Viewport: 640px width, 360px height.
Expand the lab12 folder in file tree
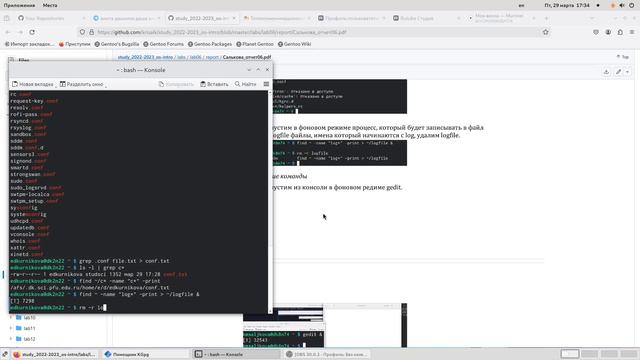pyautogui.click(x=11, y=339)
